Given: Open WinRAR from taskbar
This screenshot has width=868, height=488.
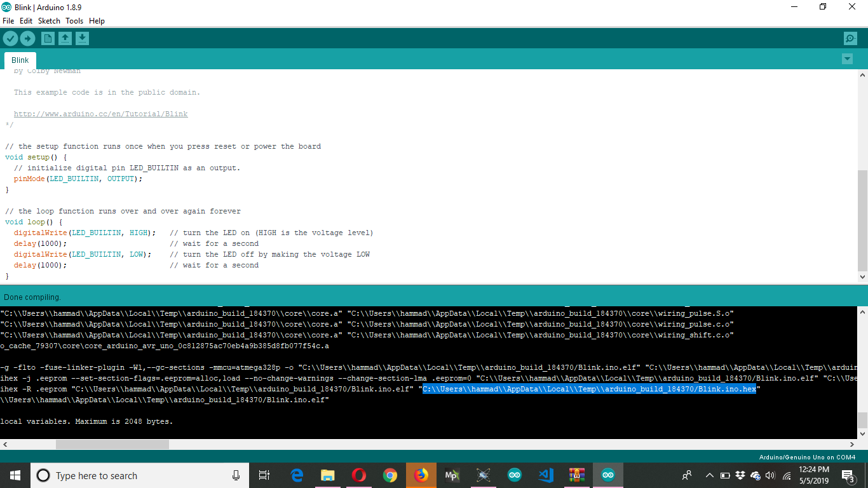Looking at the screenshot, I should (x=577, y=475).
